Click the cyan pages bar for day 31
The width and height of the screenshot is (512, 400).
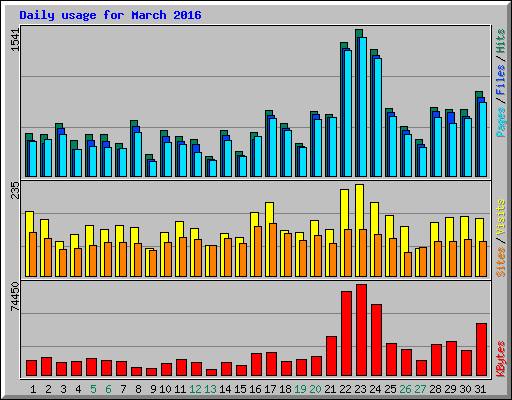point(483,139)
